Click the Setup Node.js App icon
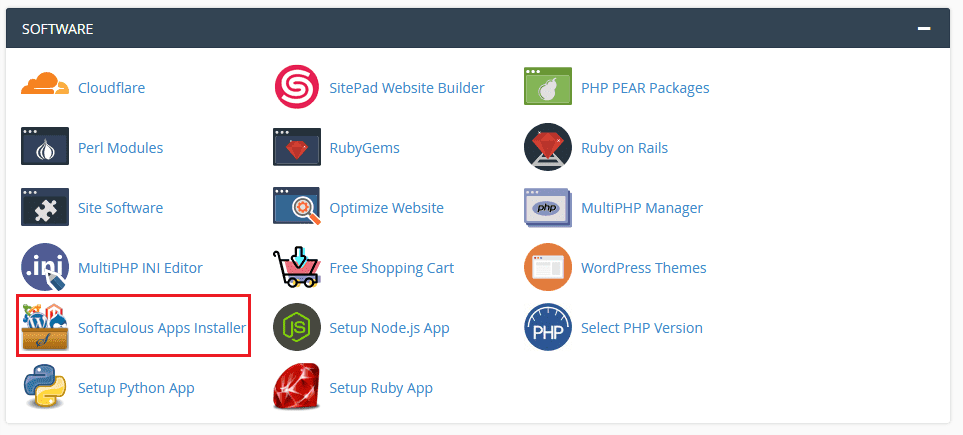This screenshot has width=963, height=435. pyautogui.click(x=297, y=327)
